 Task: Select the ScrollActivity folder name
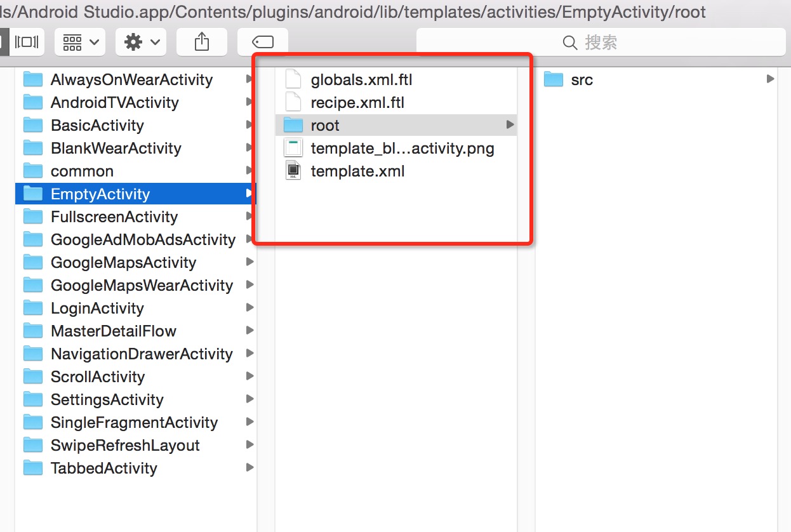(x=98, y=377)
